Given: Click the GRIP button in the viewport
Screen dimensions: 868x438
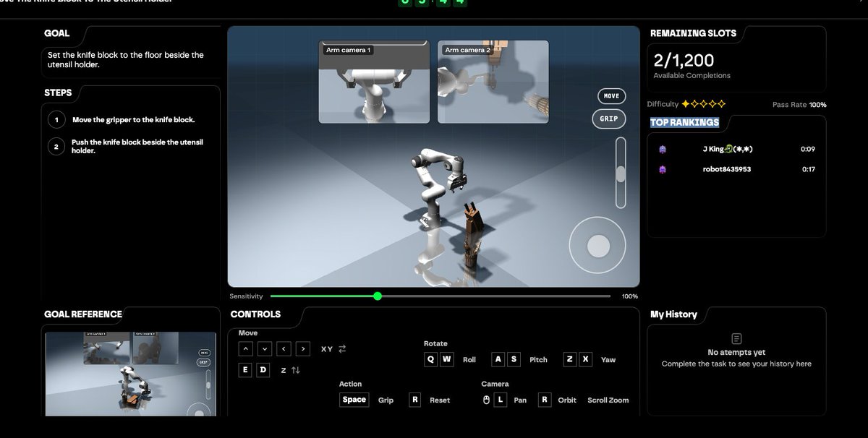Looking at the screenshot, I should point(609,119).
